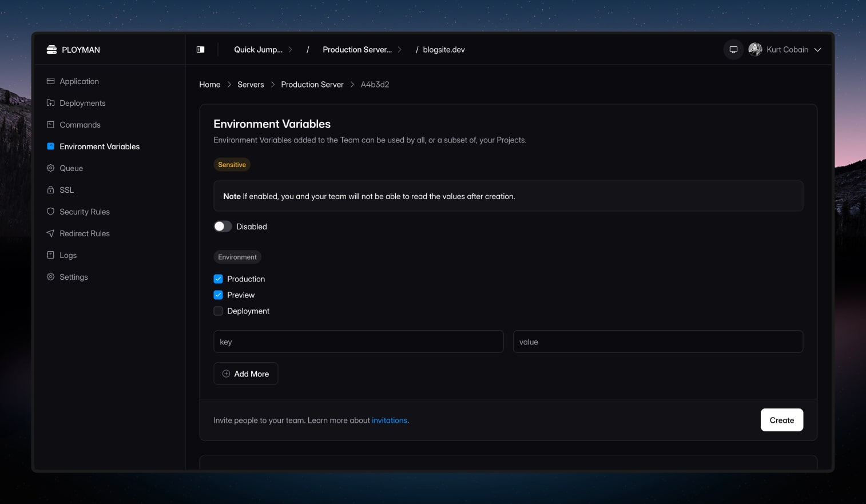Click the Environment Variables heading
This screenshot has width=866, height=504.
272,124
